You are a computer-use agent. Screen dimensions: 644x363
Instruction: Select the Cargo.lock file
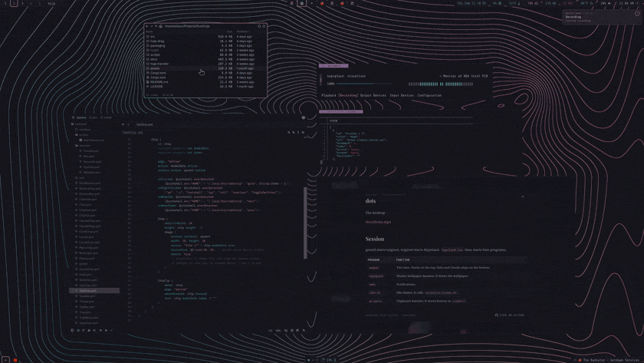(x=205, y=78)
